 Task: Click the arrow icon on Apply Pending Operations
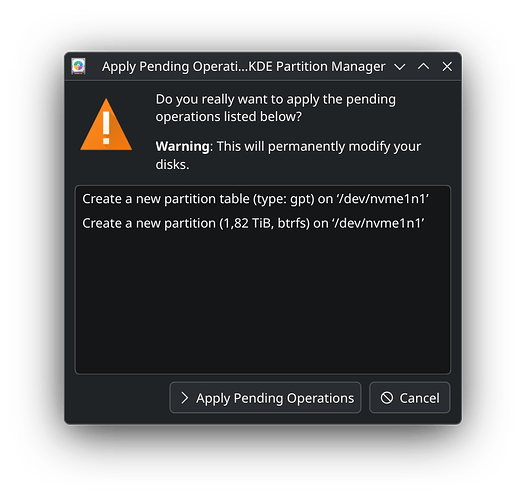[x=184, y=398]
